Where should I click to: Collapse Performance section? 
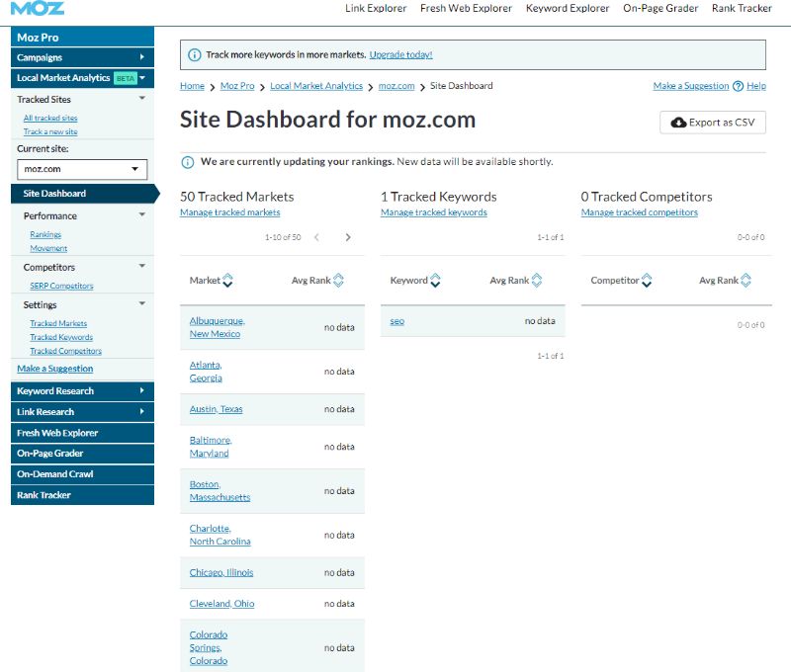pyautogui.click(x=142, y=214)
